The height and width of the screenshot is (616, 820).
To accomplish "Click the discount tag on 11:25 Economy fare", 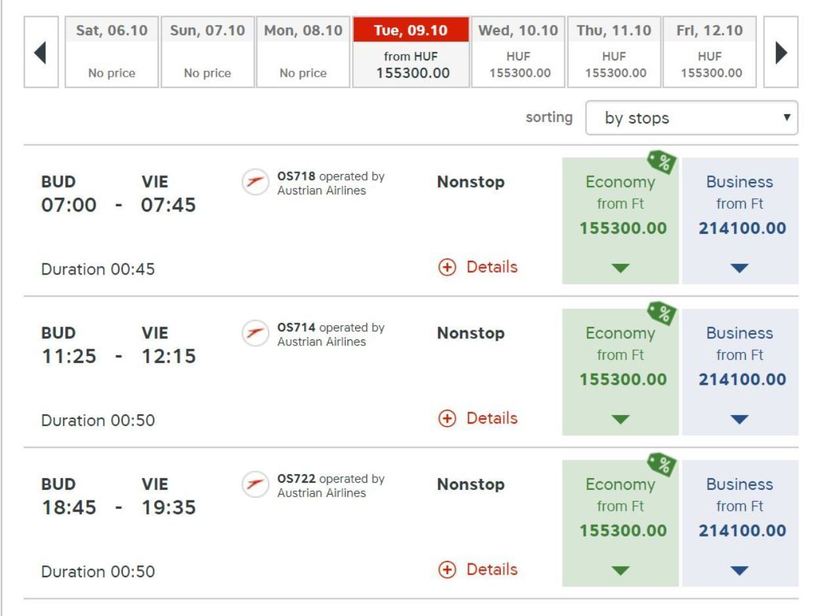I will point(661,314).
